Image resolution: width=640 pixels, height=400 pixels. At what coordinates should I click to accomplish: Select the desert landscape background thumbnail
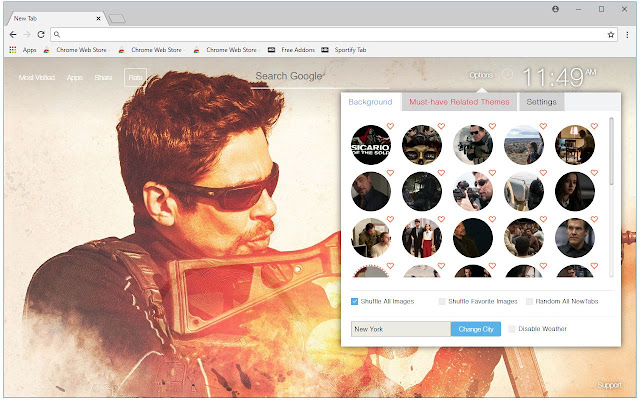[524, 145]
